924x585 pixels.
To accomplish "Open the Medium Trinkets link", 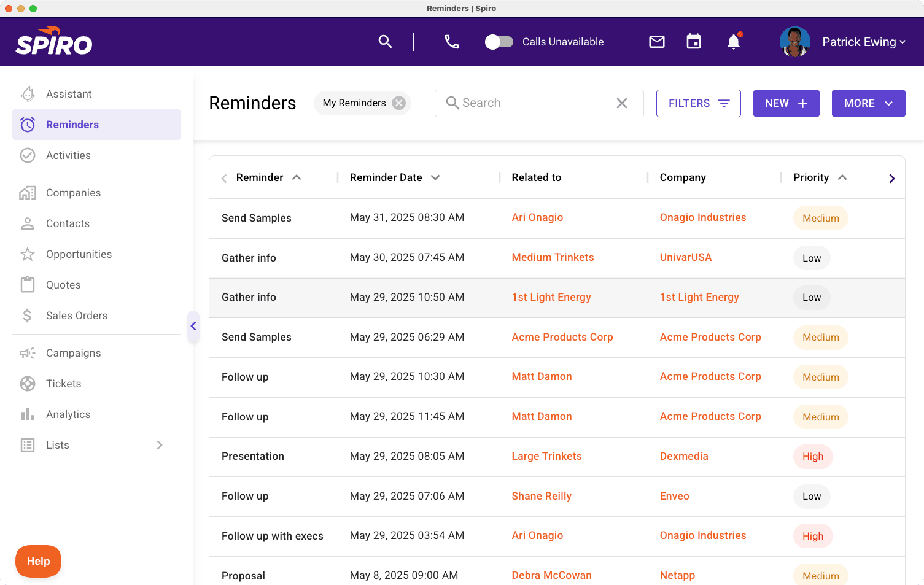I will pos(553,257).
